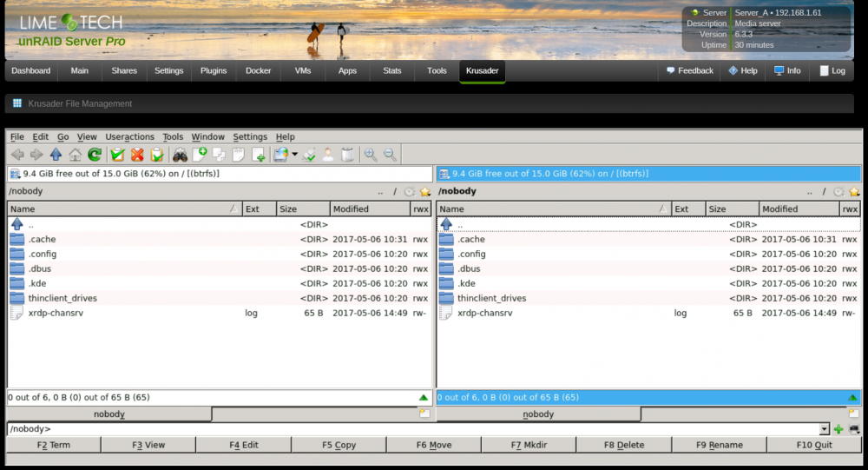
Task: Open the Useractions menu
Action: coord(129,137)
